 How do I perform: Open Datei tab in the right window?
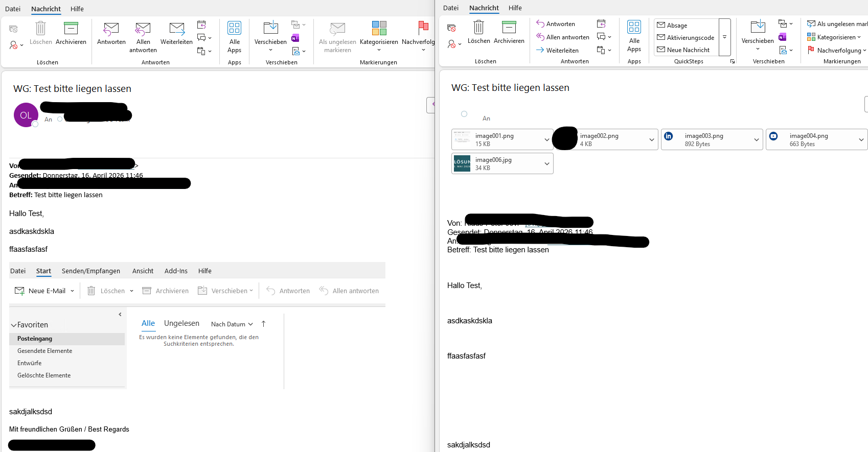pyautogui.click(x=450, y=8)
